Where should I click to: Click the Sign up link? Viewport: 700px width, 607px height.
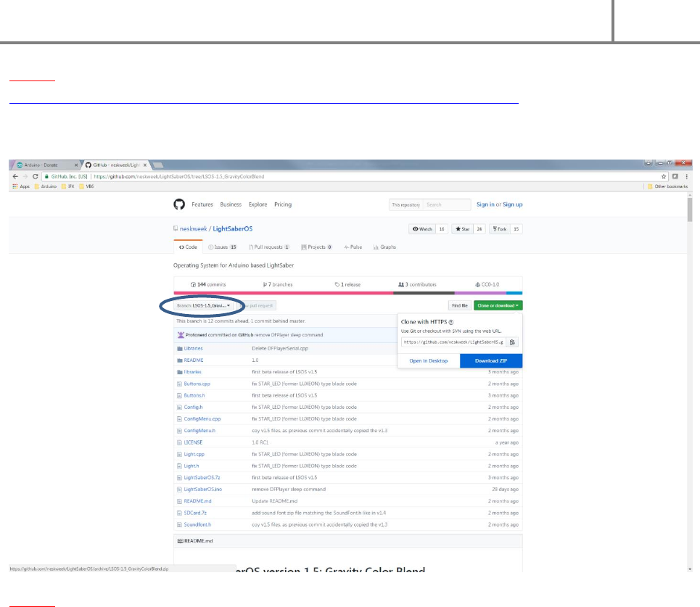(513, 205)
